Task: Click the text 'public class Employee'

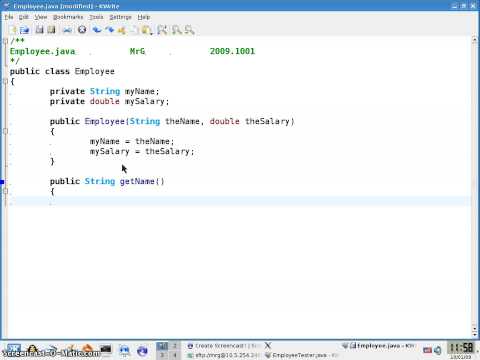Action: (62, 71)
